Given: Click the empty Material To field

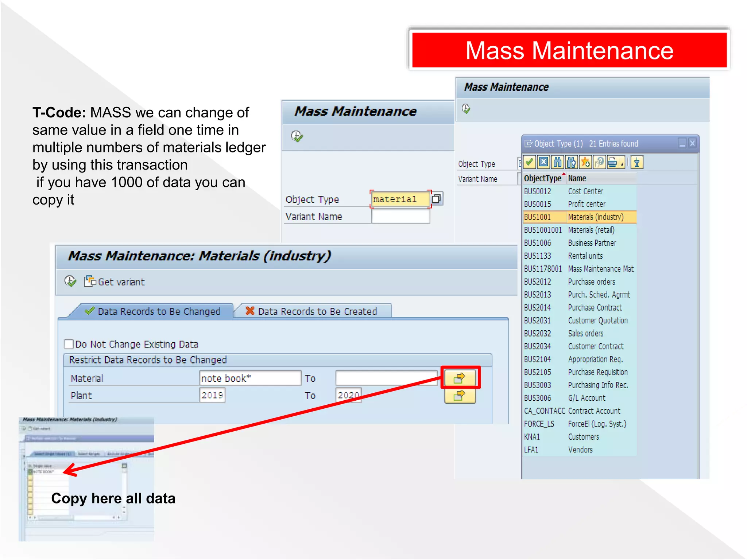Looking at the screenshot, I should [387, 378].
